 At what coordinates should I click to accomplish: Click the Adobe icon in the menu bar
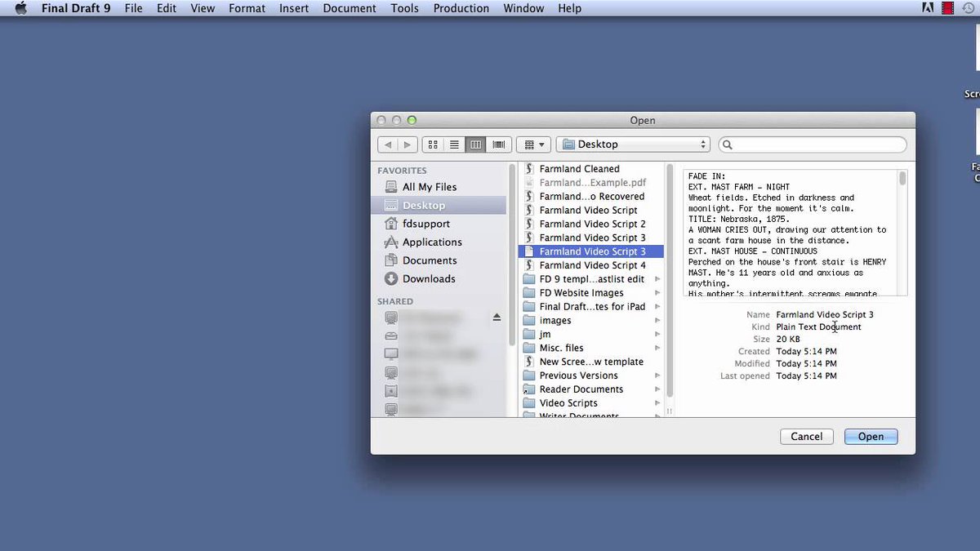(x=928, y=8)
